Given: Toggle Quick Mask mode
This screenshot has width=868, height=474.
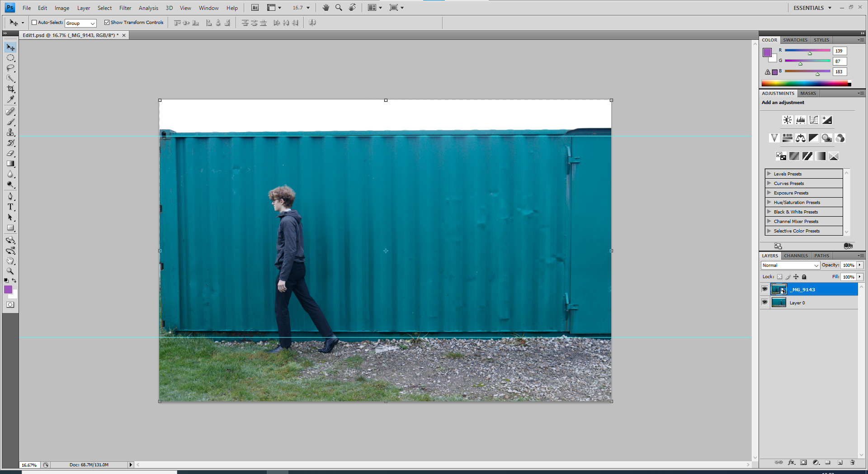Looking at the screenshot, I should pyautogui.click(x=10, y=305).
